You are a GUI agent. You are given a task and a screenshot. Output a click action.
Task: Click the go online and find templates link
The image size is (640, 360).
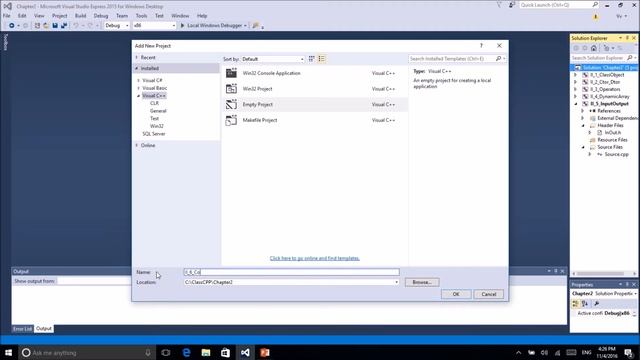[x=315, y=258]
